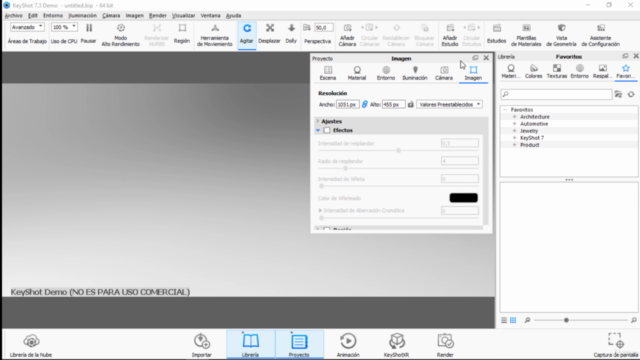Open Librería de la Nube
The image size is (640, 360).
pos(31,345)
